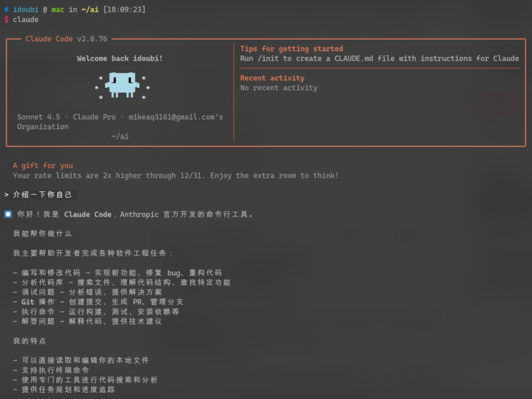Click the '~/ai' path in welcome box

[x=120, y=136]
